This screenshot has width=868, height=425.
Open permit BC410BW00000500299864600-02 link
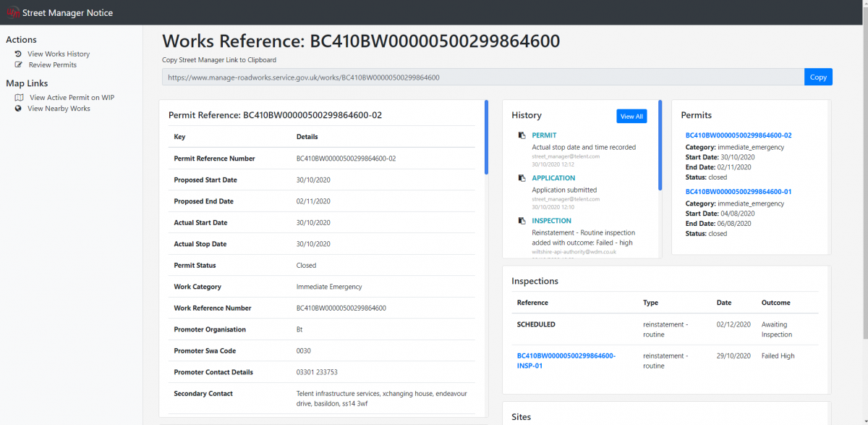[738, 135]
